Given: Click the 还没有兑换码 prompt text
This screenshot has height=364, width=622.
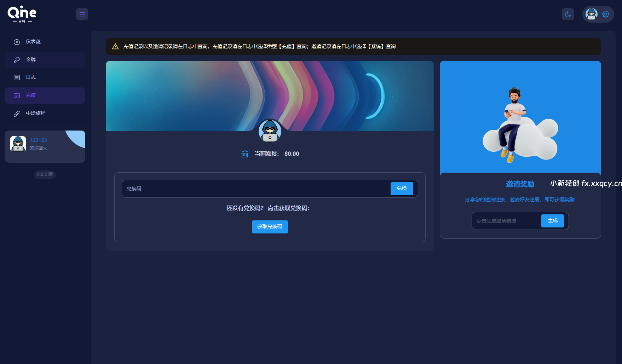Looking at the screenshot, I should coord(268,208).
